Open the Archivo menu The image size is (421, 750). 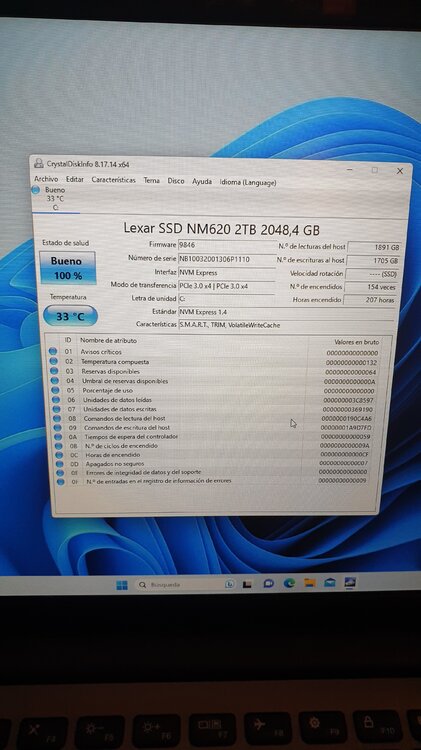tap(46, 179)
